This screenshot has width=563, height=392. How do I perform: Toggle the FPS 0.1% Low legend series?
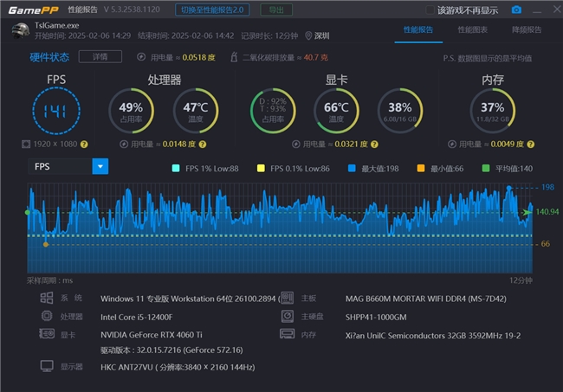(x=294, y=169)
